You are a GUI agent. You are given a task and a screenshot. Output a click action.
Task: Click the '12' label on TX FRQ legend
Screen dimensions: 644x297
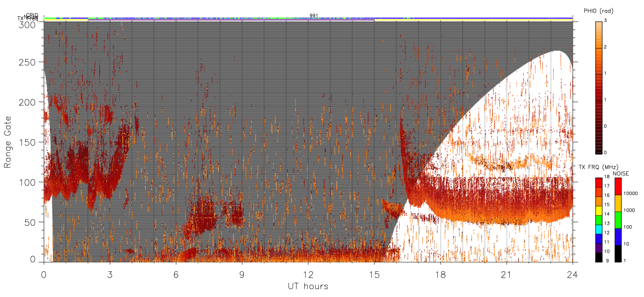[606, 233]
